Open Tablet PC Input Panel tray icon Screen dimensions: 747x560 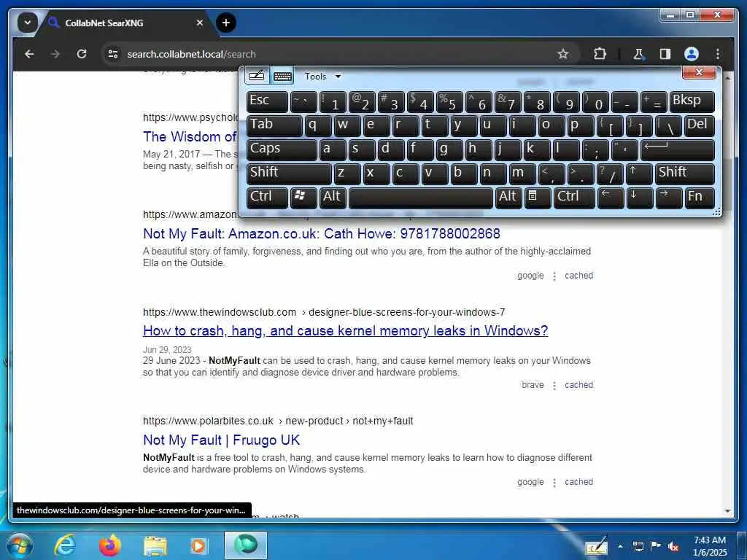[597, 546]
